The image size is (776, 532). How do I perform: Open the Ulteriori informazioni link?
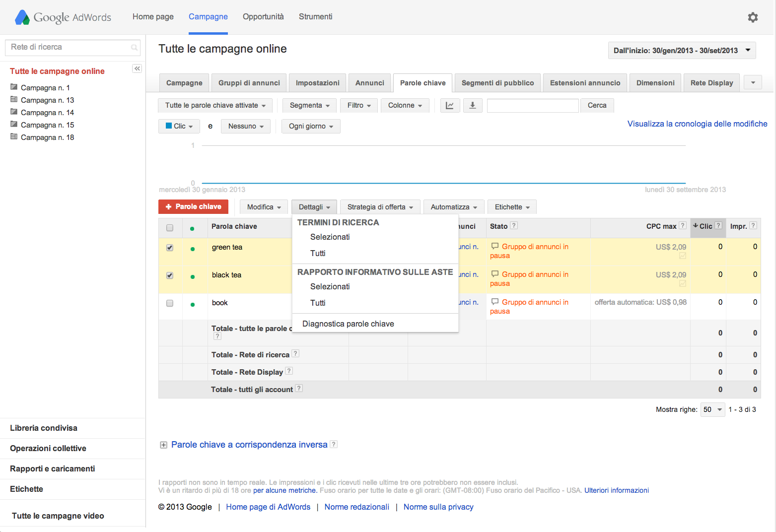(616, 490)
